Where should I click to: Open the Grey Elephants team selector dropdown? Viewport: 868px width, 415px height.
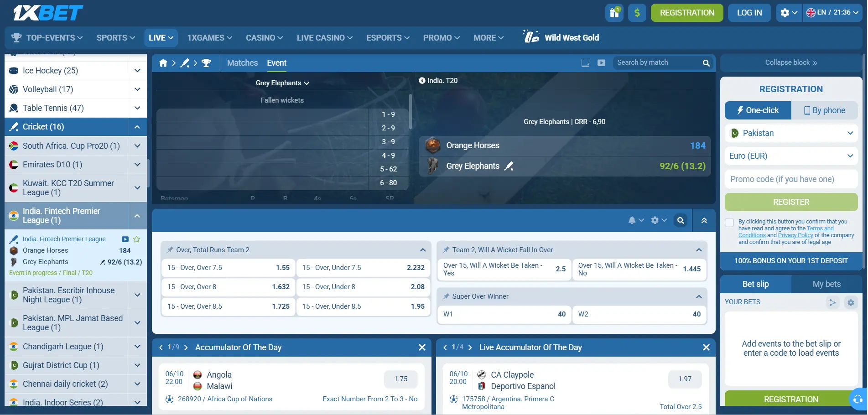click(282, 83)
